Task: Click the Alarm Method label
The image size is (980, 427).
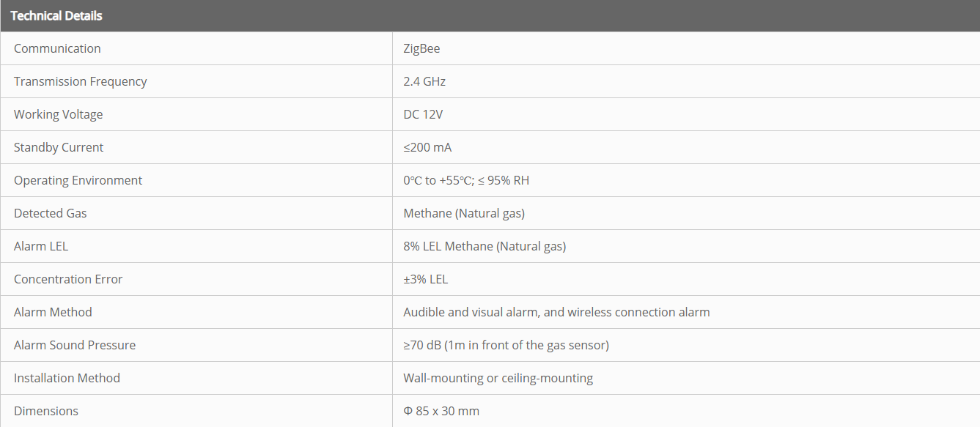Action: click(x=53, y=312)
